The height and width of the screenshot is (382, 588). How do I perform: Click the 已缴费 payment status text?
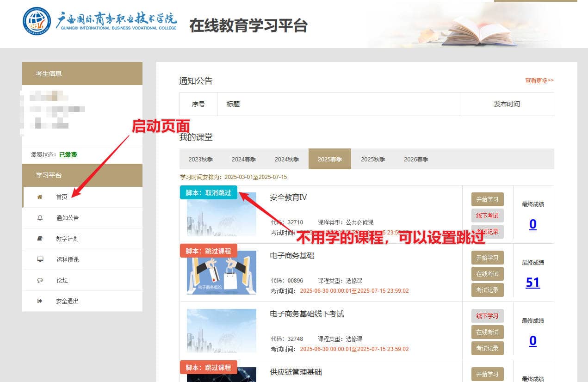click(68, 154)
